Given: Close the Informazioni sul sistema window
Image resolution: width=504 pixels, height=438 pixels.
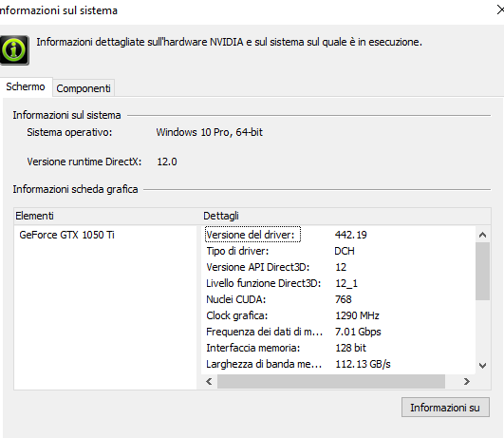Looking at the screenshot, I should (500, 10).
